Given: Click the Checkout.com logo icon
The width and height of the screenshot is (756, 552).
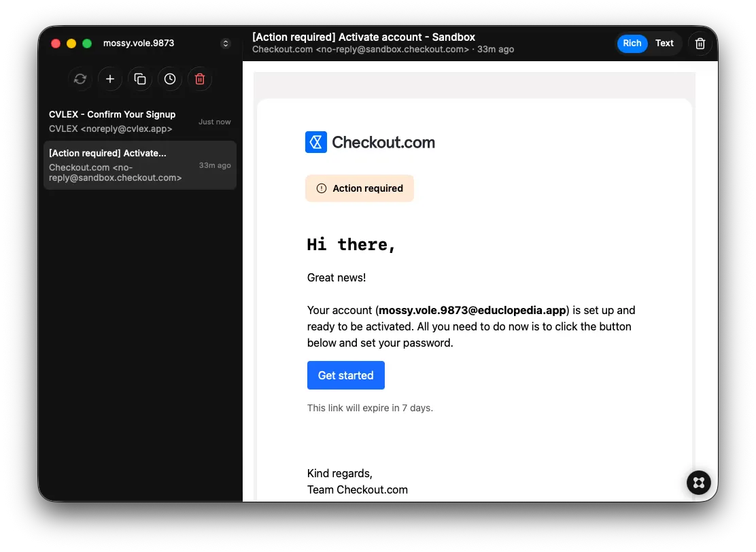Looking at the screenshot, I should (x=316, y=142).
